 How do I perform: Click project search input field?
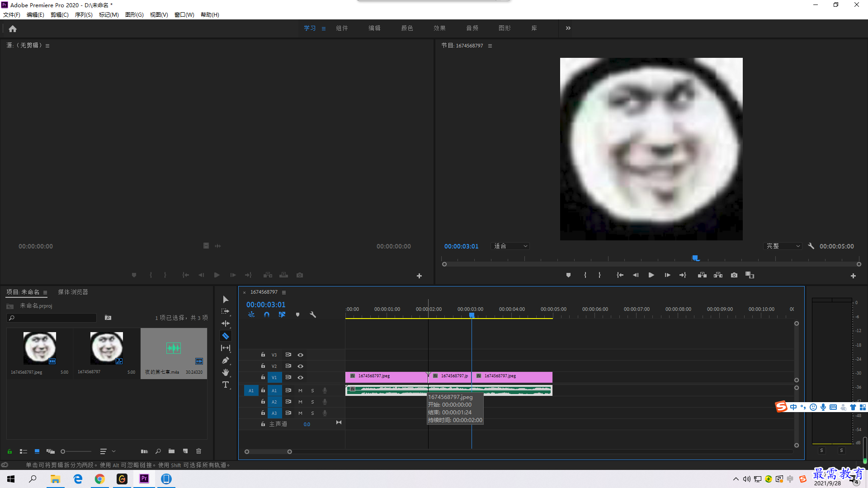(x=52, y=318)
